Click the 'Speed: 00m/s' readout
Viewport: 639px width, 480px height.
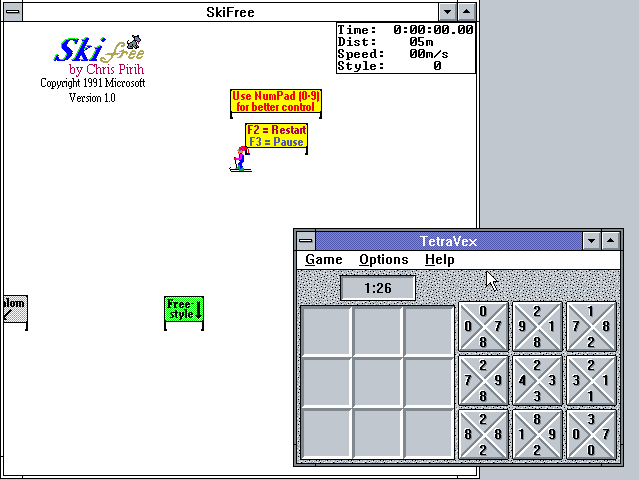click(x=393, y=54)
